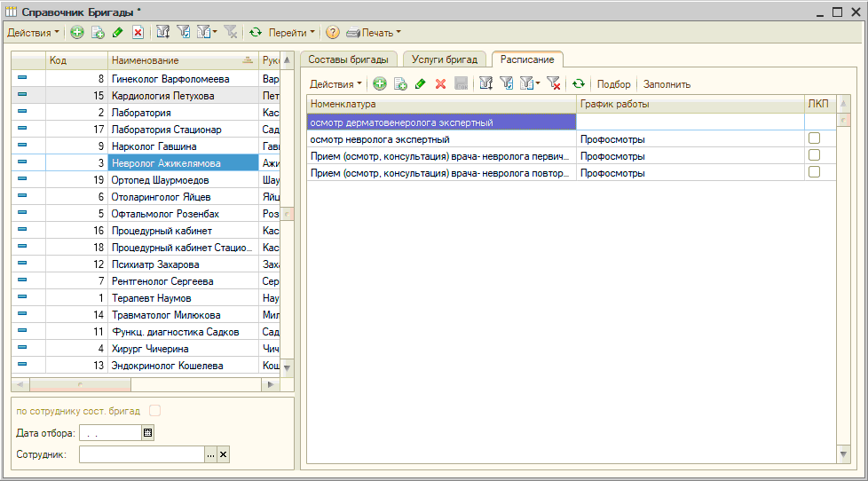Click the Help question mark icon
The image size is (868, 481).
click(x=333, y=33)
